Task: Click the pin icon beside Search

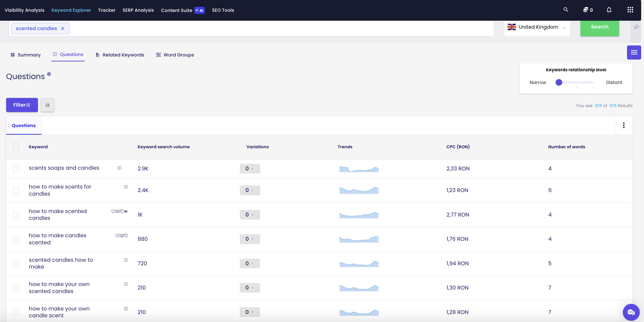Action: click(x=636, y=27)
